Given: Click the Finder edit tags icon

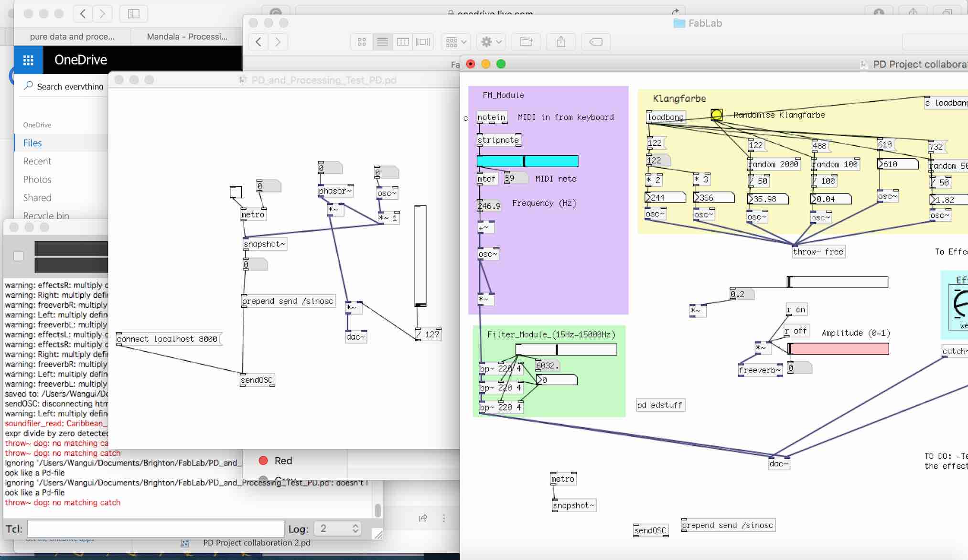Looking at the screenshot, I should click(x=596, y=42).
